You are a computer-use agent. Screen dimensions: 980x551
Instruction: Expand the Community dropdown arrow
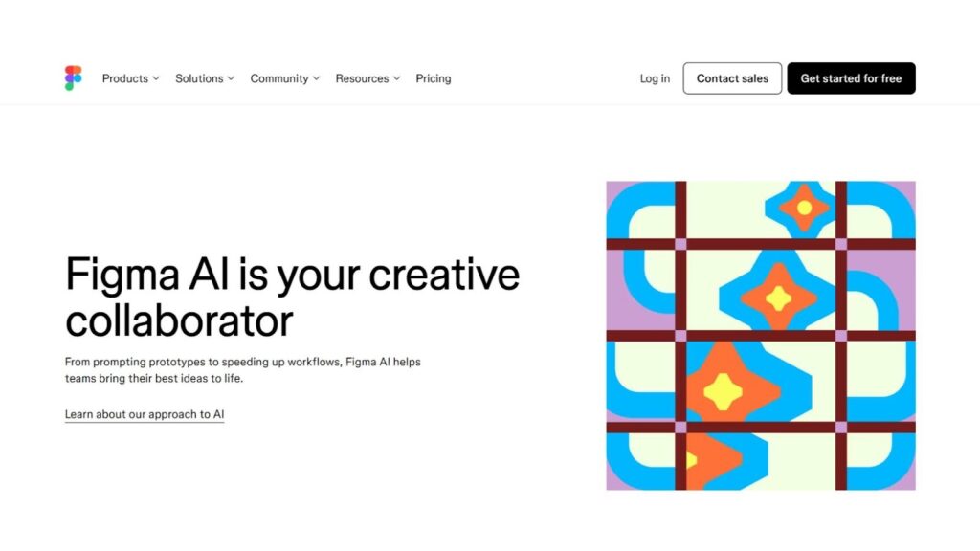tap(316, 78)
